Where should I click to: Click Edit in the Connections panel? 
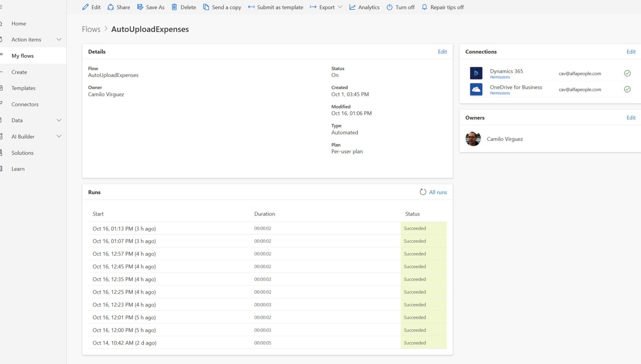[x=631, y=51]
